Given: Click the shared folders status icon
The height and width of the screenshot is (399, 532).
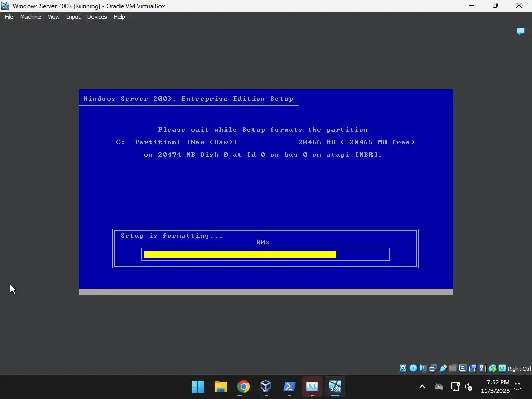Looking at the screenshot, I should click(453, 368).
